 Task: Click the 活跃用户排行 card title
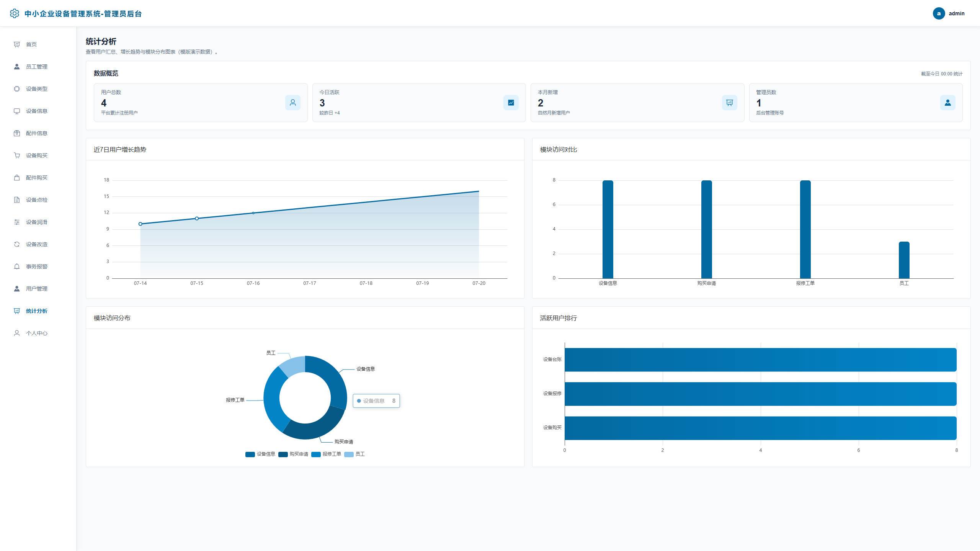(x=559, y=318)
